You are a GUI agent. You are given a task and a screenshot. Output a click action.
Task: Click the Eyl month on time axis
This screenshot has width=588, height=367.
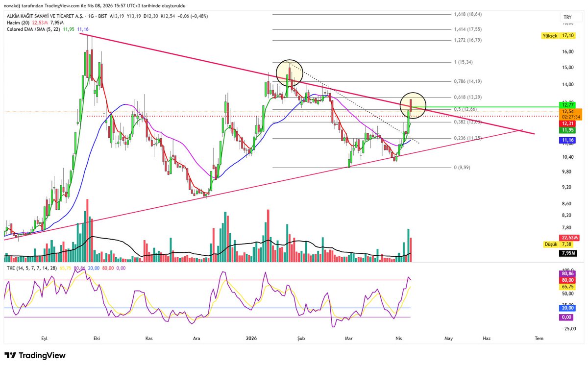click(45, 338)
